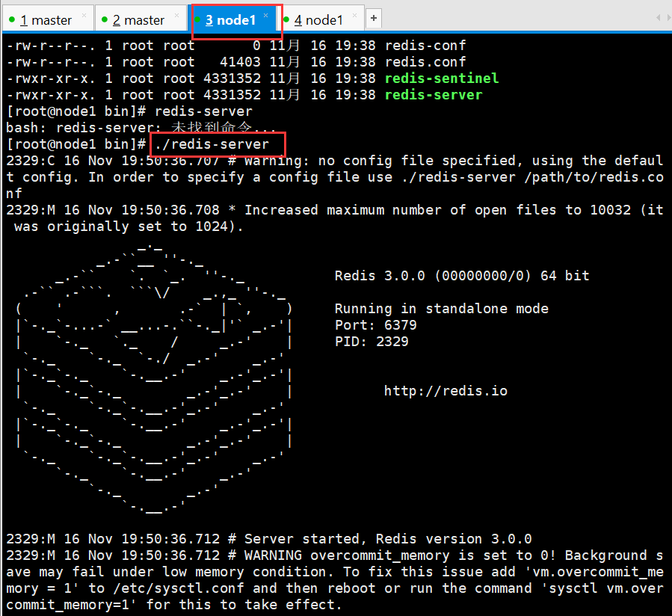Viewport: 672px width, 616px height.
Task: Click the file size '41403'
Action: point(240,62)
